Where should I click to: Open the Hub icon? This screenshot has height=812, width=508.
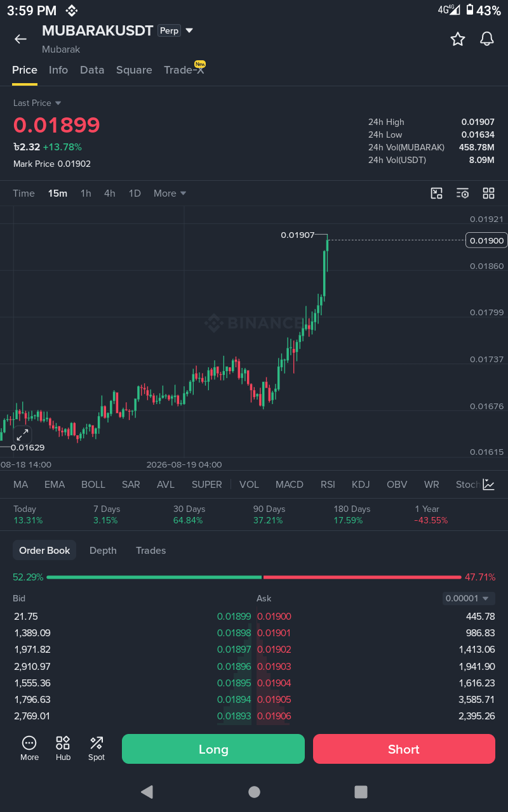[x=63, y=749]
